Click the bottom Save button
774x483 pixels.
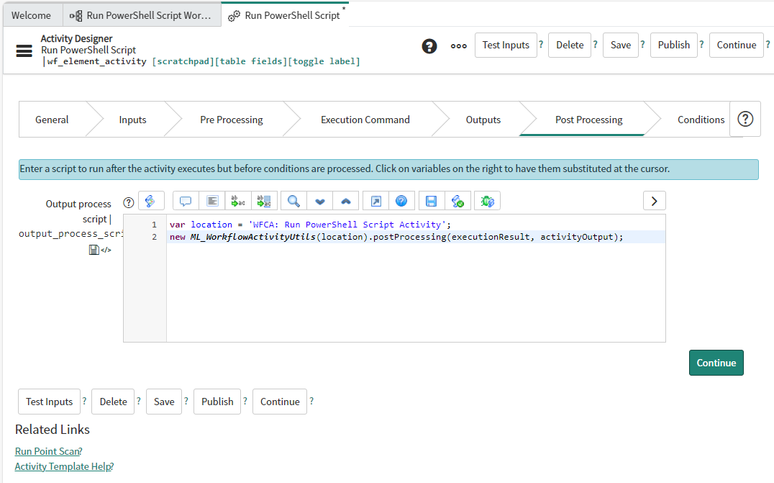coord(164,402)
